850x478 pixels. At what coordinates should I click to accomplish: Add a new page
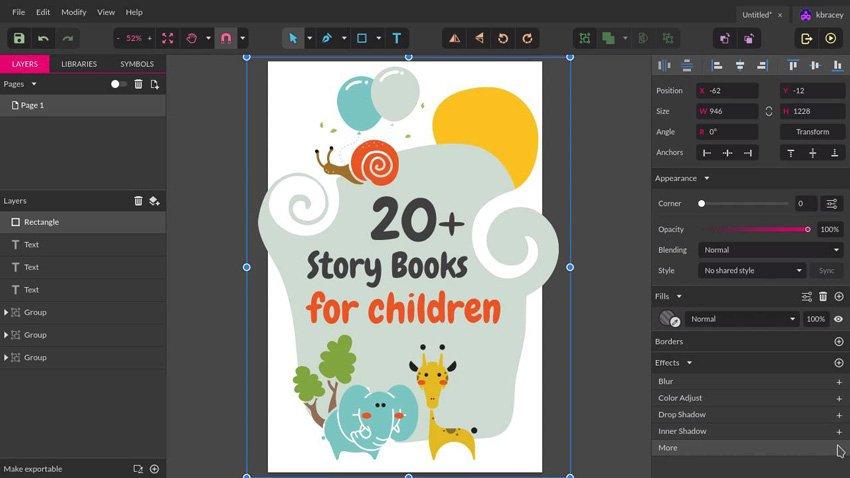click(154, 84)
